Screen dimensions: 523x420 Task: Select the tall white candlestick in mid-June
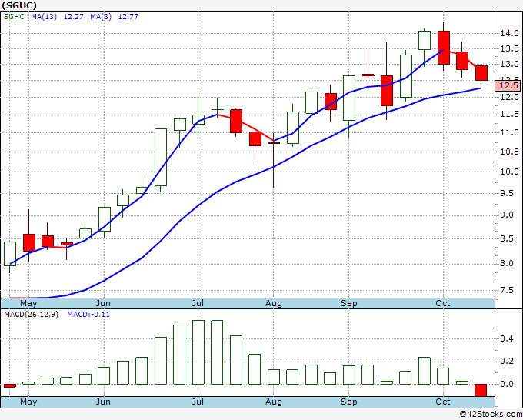click(161, 157)
